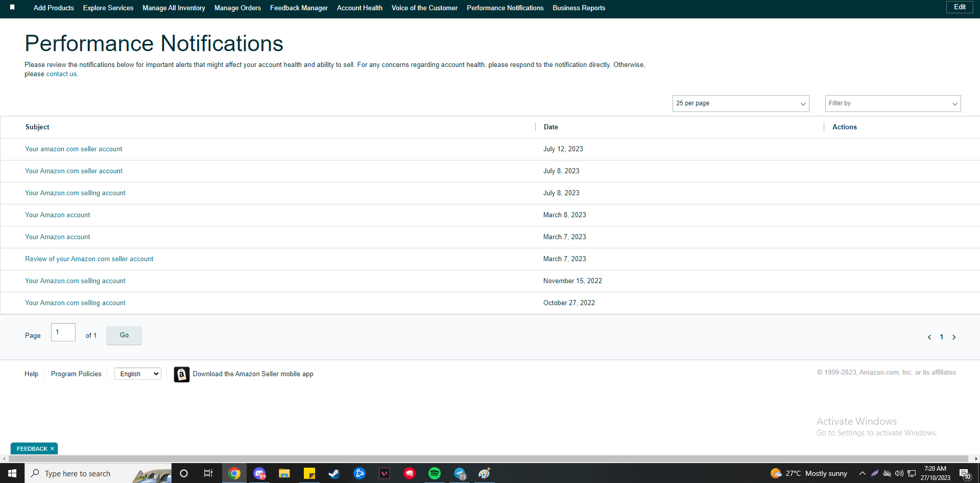This screenshot has width=980, height=483.
Task: Open network settings tray icon
Action: (912, 473)
